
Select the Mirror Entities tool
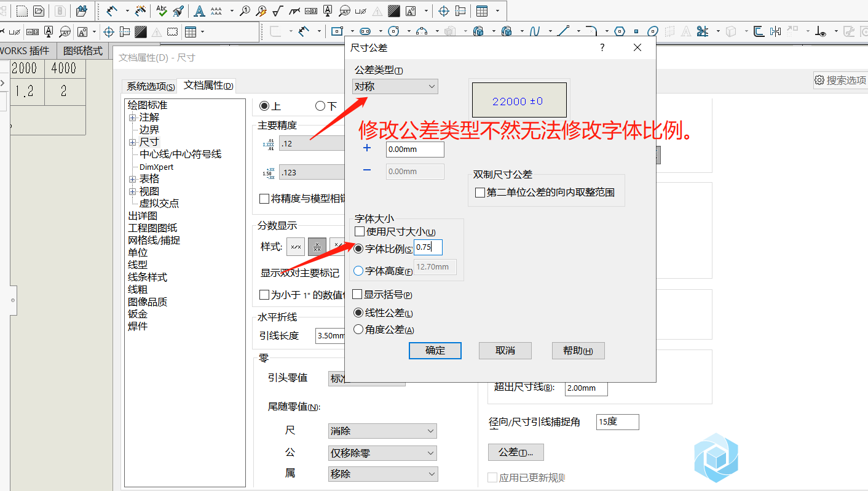pos(775,31)
